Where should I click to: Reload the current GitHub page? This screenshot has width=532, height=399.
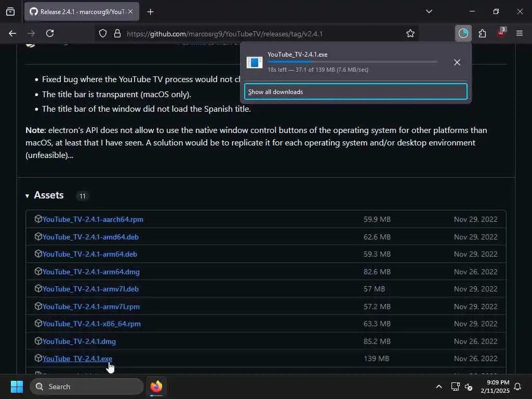[x=50, y=34]
